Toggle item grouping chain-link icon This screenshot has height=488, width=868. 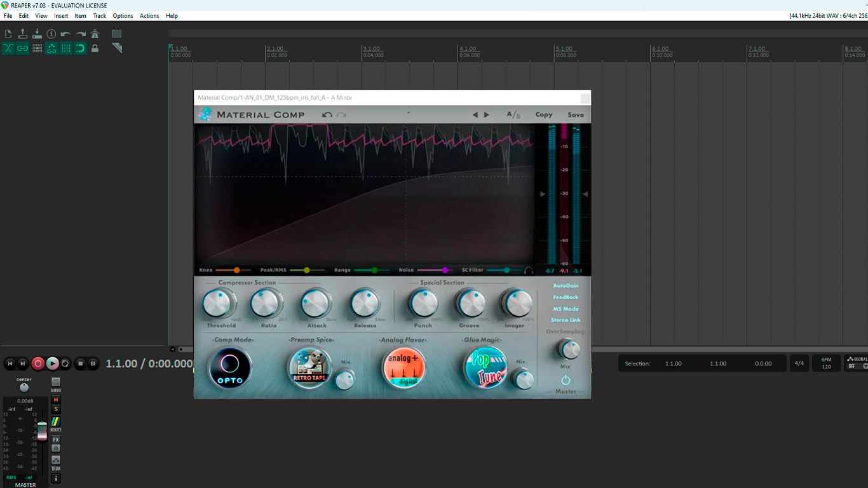point(22,48)
